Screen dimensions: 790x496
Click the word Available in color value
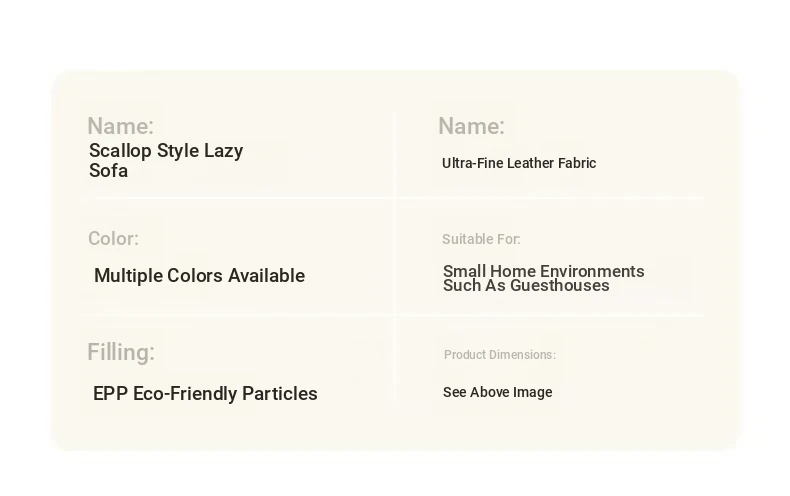(267, 276)
